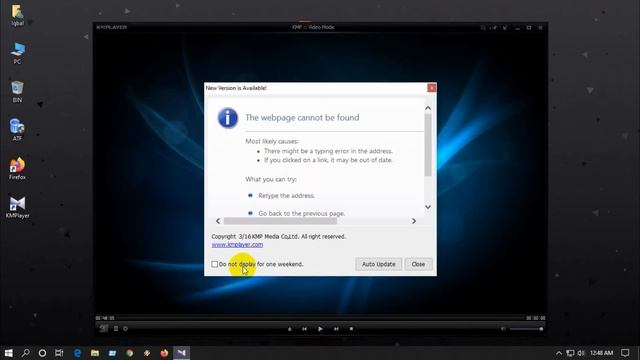Click the volume icon in system tray
This screenshot has height=360, width=640.
point(581,353)
